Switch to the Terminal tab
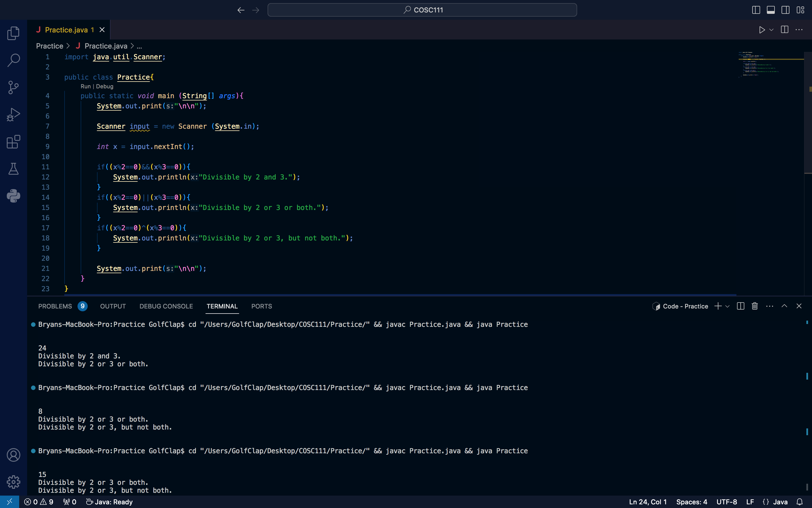 tap(222, 306)
